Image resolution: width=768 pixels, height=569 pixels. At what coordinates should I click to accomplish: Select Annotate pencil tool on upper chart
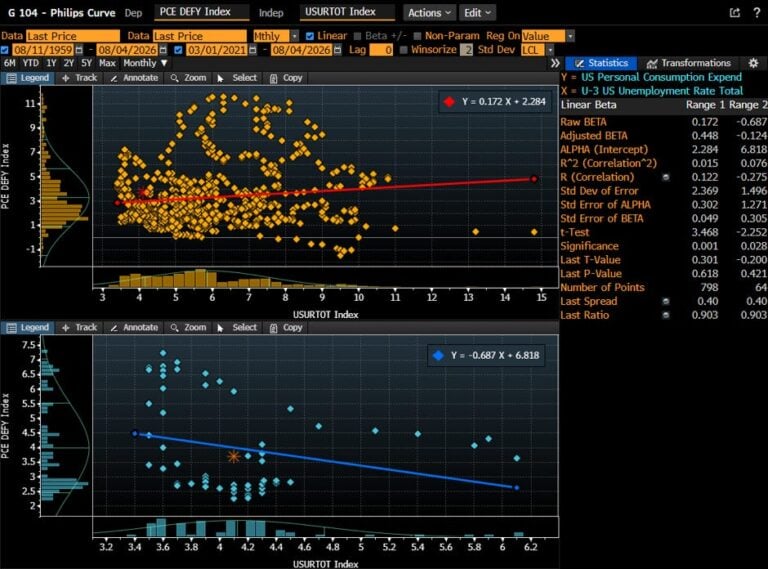(x=134, y=78)
